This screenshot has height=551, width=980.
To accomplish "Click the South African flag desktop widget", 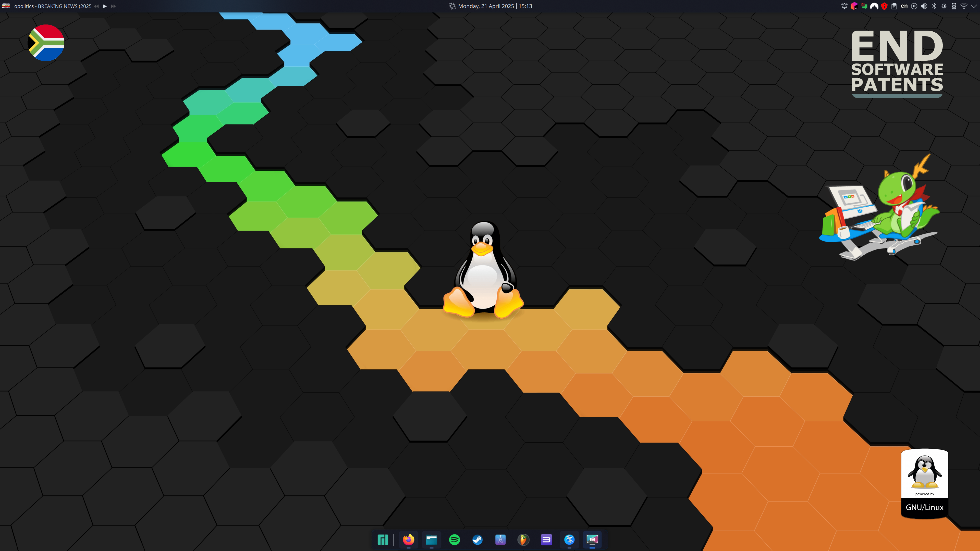I will (46, 43).
